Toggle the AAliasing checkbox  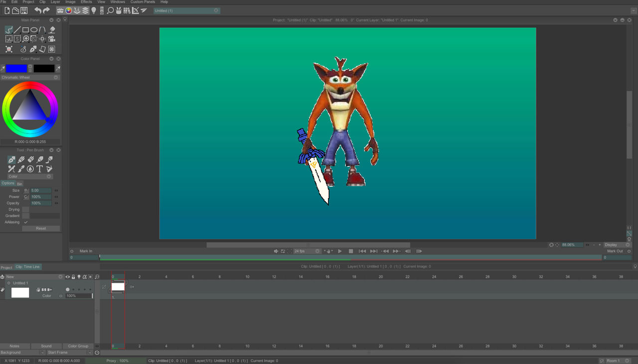(x=26, y=222)
